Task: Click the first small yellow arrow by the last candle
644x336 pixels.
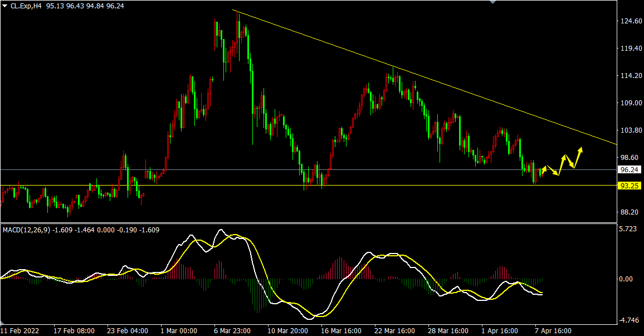Action: [544, 169]
